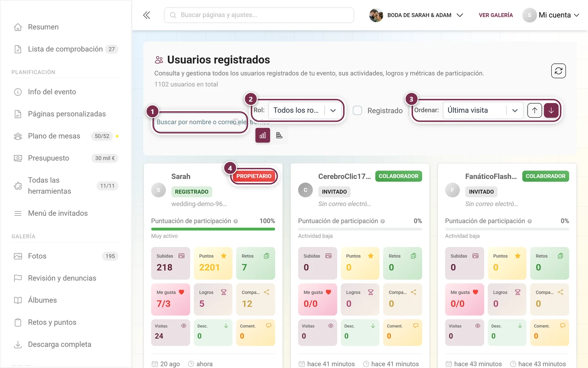The height and width of the screenshot is (368, 588).
Task: Click Sarah's Subidas image icon
Action: [x=181, y=256]
